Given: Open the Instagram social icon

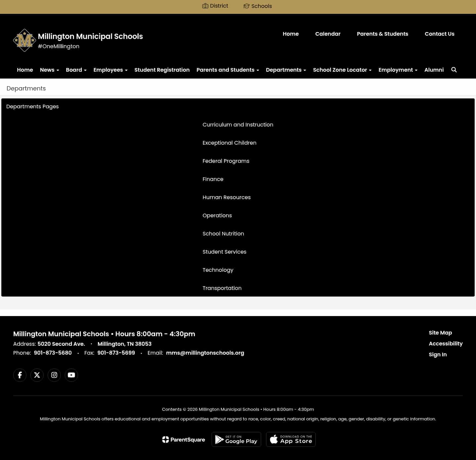Looking at the screenshot, I should pyautogui.click(x=54, y=375).
